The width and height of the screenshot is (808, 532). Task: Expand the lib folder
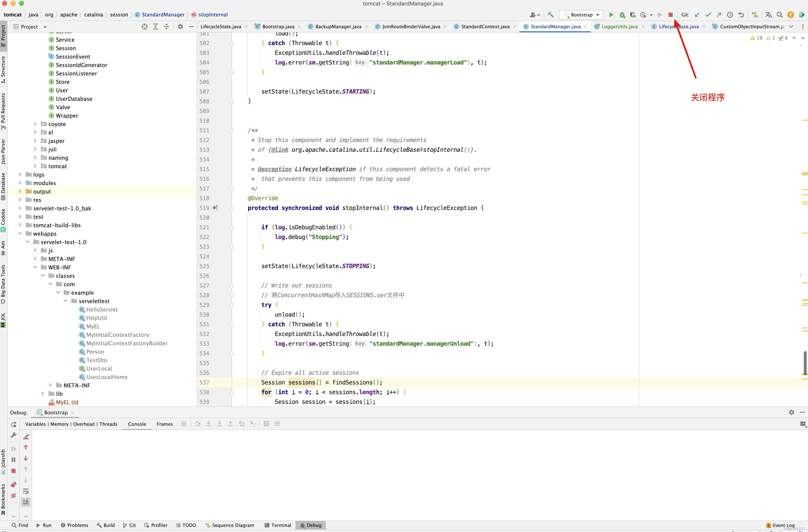click(x=42, y=394)
